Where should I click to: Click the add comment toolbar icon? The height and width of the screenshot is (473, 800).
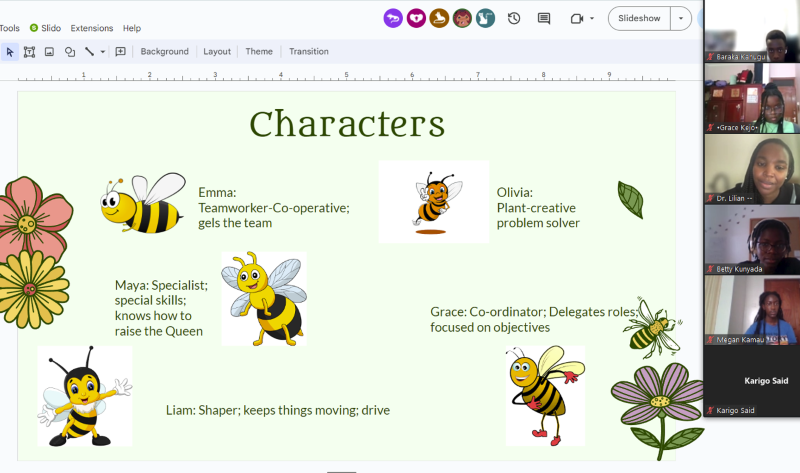120,51
